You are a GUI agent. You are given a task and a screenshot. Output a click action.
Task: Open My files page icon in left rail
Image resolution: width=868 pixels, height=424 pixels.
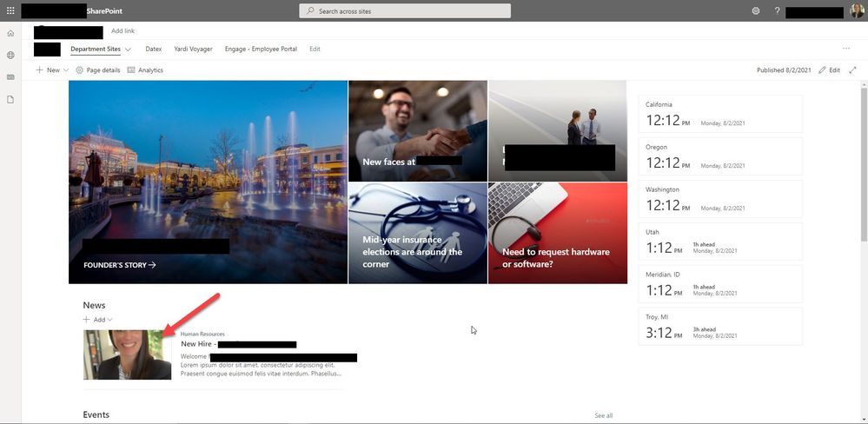10,100
